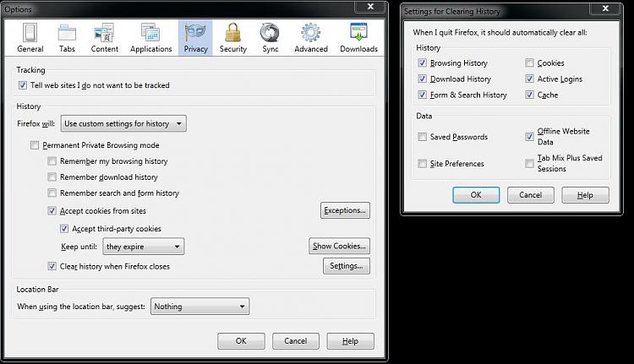Toggle Clear history when Firefox closes
This screenshot has height=364, width=634.
[52, 266]
